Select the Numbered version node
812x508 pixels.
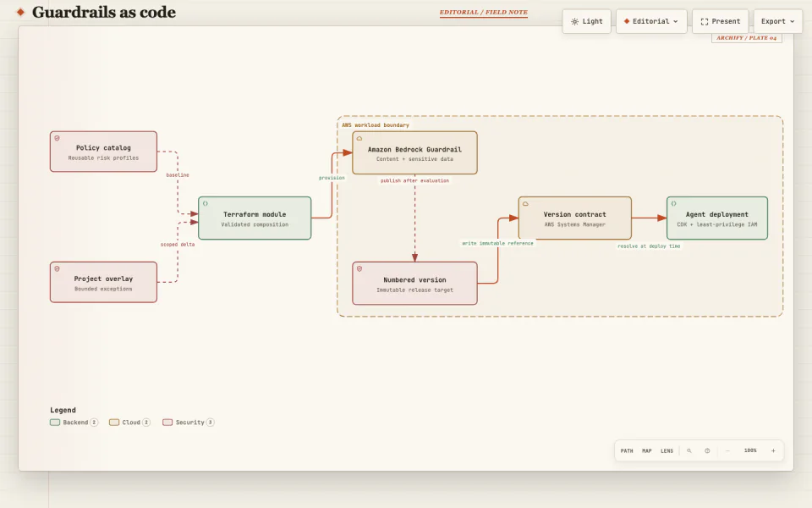pyautogui.click(x=414, y=284)
